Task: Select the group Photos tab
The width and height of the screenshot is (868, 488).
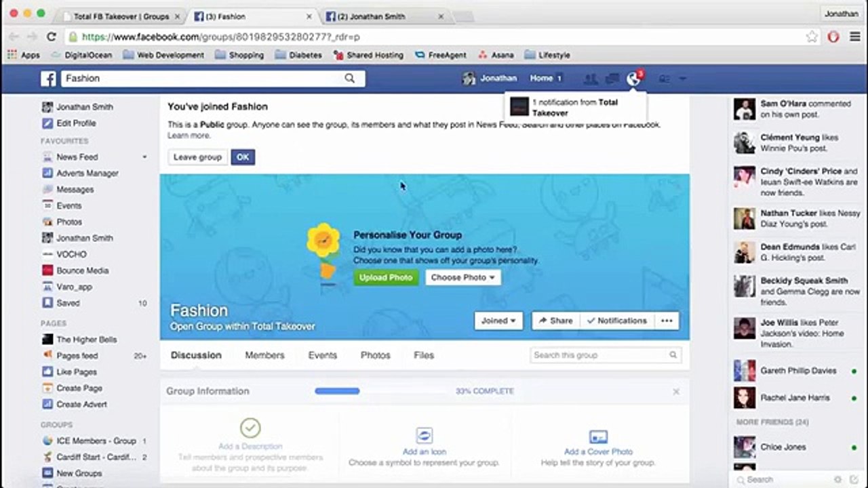Action: click(x=375, y=355)
